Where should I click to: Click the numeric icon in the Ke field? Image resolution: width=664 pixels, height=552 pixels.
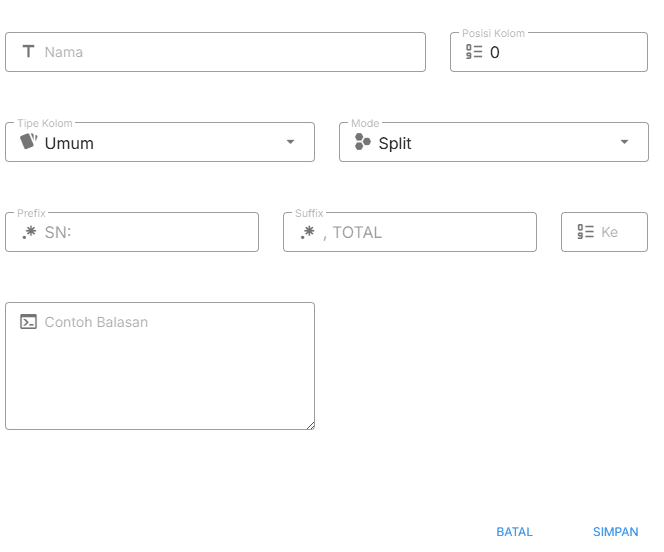tap(585, 232)
